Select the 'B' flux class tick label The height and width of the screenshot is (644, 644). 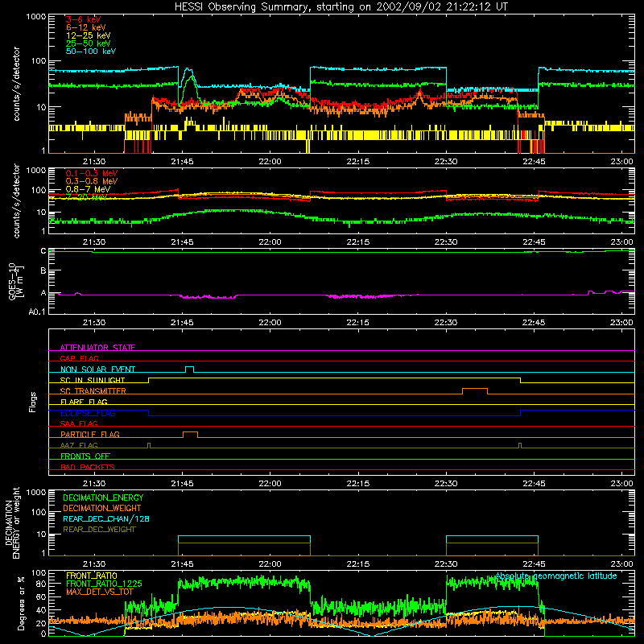(43, 270)
